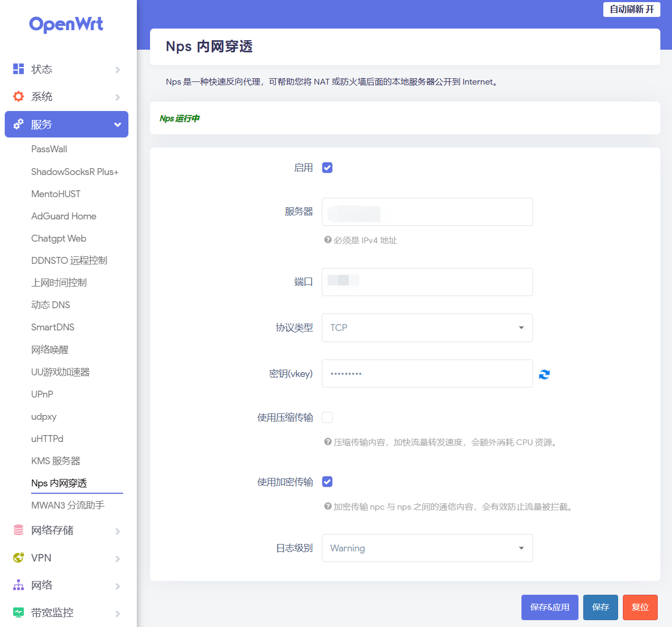Click the 保存&应用 button
672x627 pixels.
550,607
